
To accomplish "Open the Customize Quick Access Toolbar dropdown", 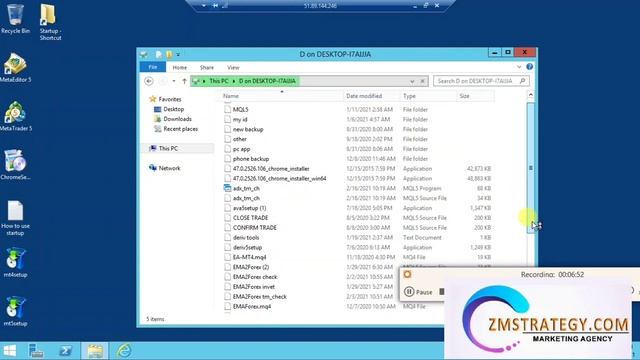I will pos(178,54).
